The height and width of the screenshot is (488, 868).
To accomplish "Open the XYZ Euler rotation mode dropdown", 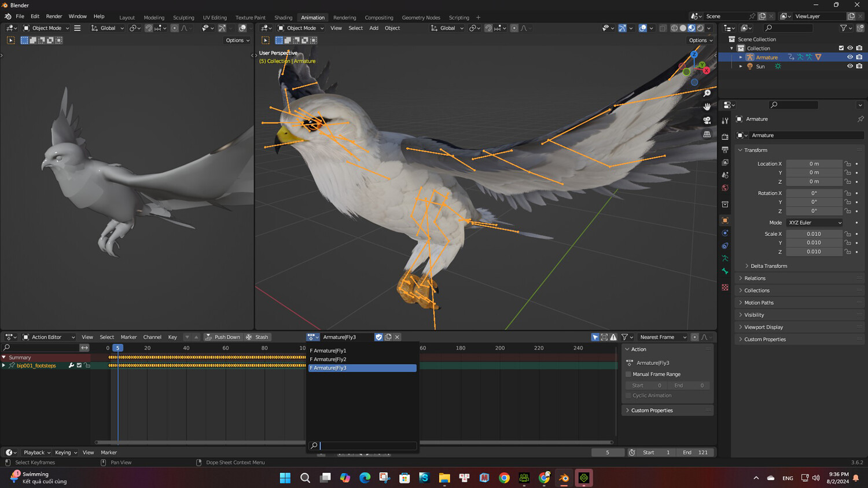I will [x=814, y=223].
